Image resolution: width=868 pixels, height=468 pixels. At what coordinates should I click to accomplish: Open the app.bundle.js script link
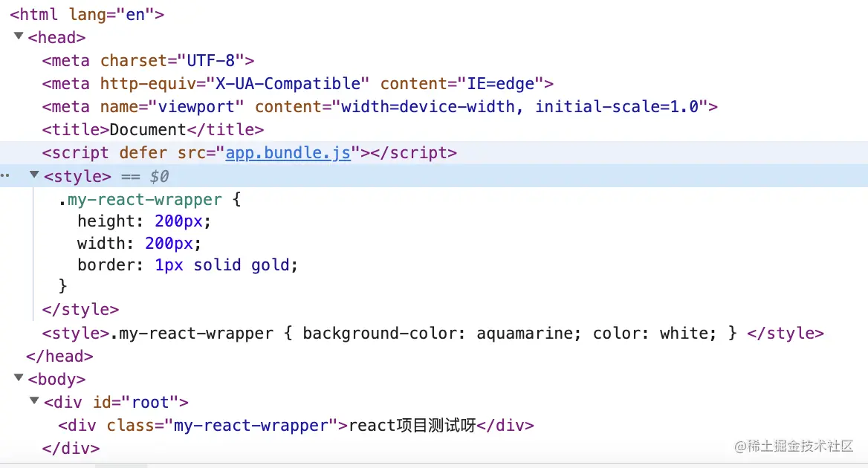tap(288, 153)
